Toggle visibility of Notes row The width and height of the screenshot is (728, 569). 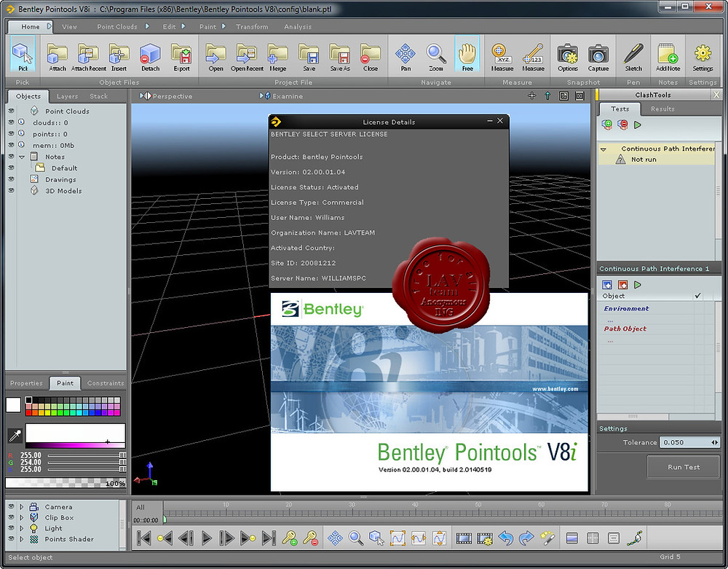[11, 157]
